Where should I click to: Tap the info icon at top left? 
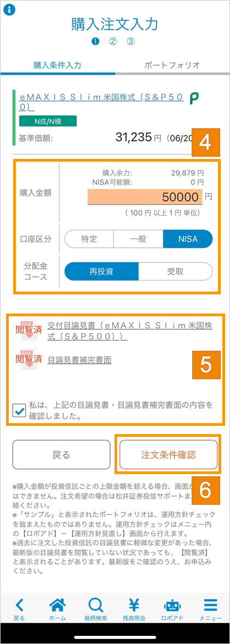click(9, 10)
